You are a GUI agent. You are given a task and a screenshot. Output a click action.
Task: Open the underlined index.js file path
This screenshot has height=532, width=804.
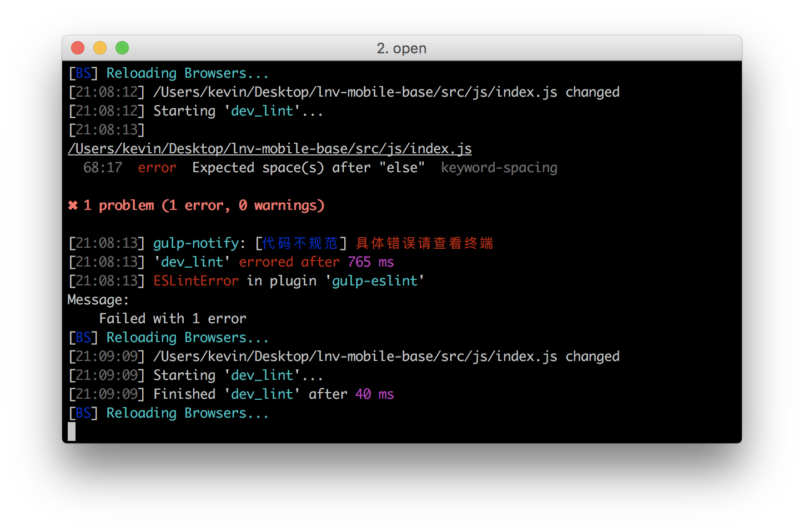coord(270,149)
